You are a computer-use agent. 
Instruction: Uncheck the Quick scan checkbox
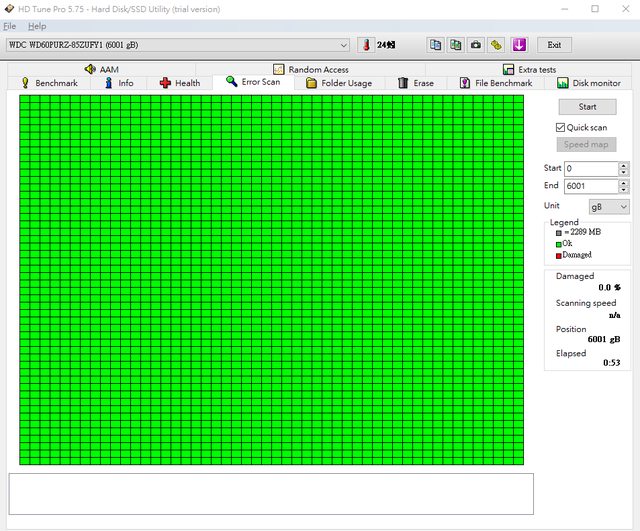[x=561, y=127]
